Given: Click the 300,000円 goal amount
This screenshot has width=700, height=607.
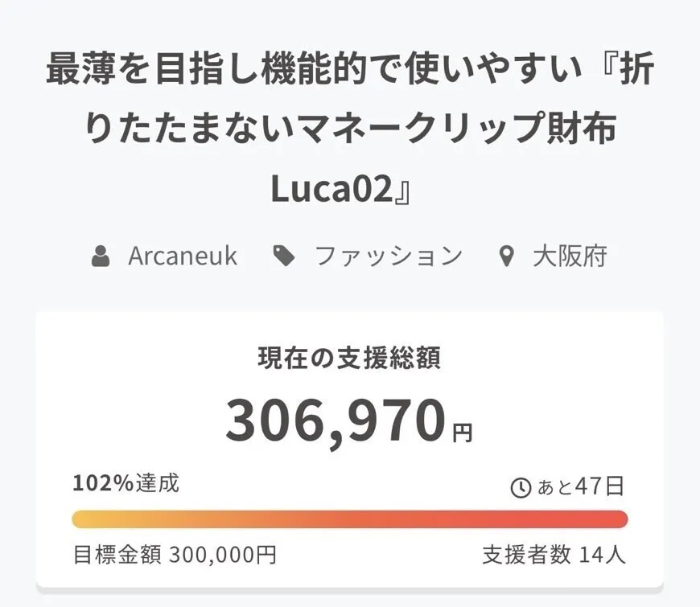Looking at the screenshot, I should (x=223, y=555).
